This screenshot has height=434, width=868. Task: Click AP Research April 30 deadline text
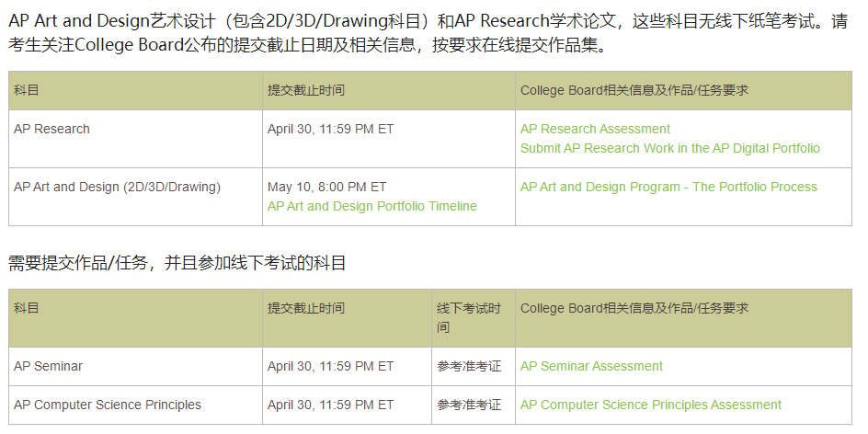coord(330,129)
